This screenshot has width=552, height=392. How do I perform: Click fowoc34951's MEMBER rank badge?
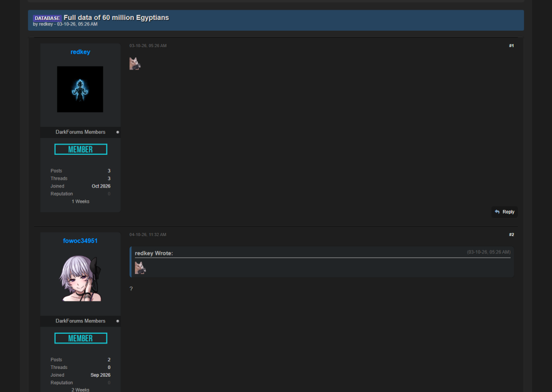(81, 338)
